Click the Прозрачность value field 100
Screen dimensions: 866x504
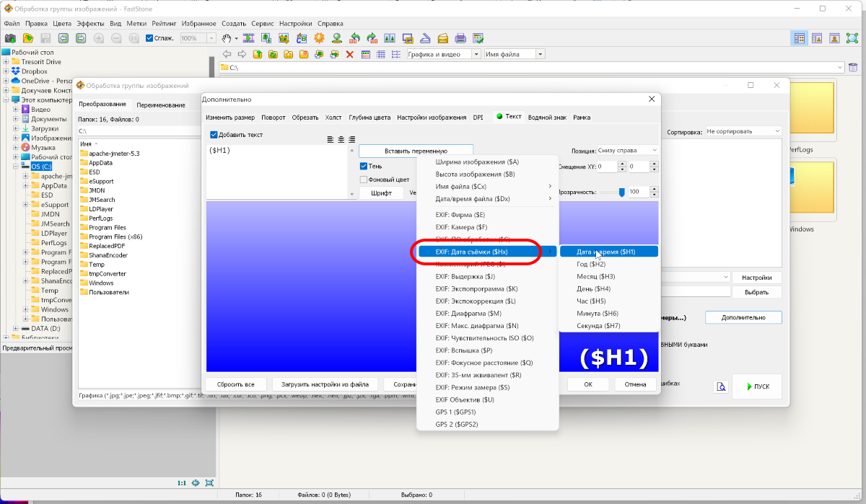[638, 192]
